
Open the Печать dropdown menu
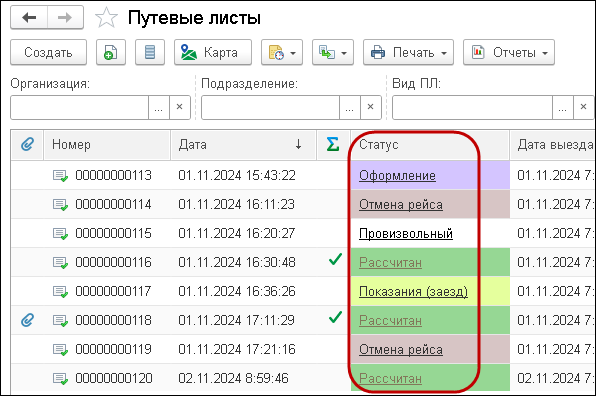click(408, 52)
